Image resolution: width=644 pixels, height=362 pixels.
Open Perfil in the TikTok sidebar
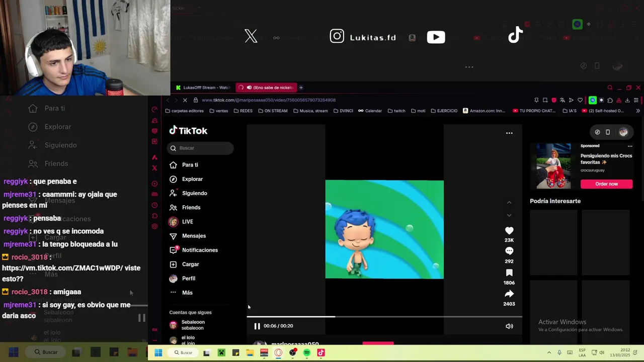coord(182,279)
